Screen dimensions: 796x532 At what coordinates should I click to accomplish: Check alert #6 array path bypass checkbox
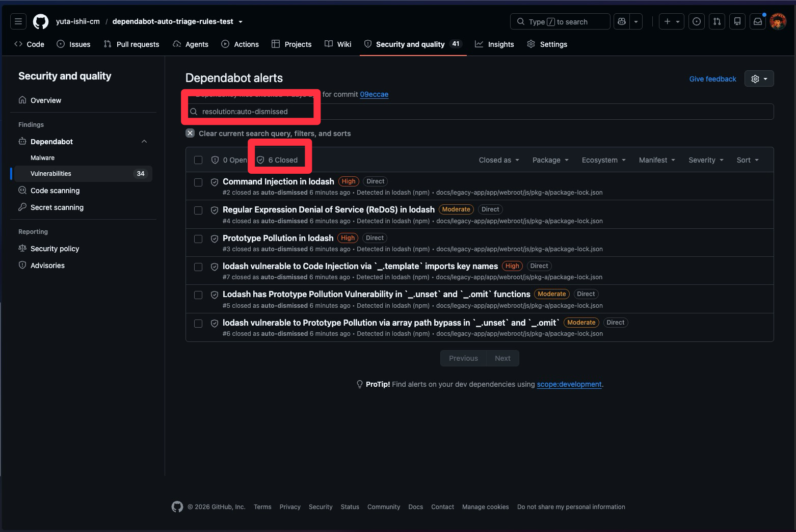(198, 324)
